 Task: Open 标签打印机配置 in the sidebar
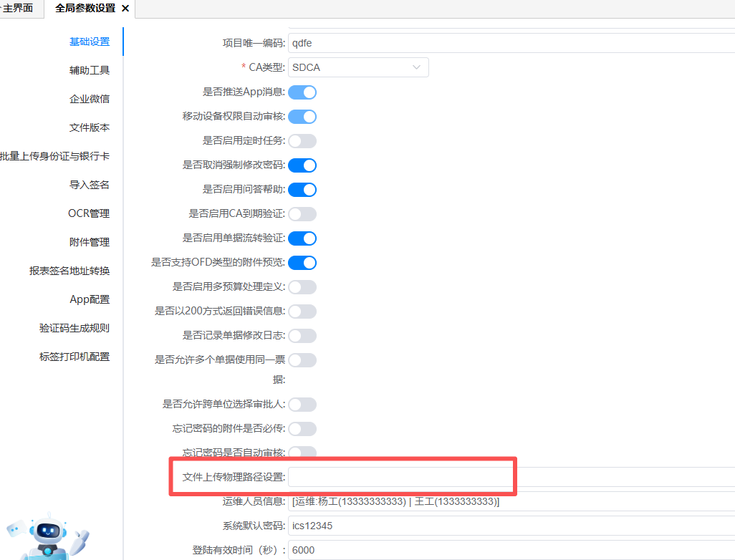(75, 357)
